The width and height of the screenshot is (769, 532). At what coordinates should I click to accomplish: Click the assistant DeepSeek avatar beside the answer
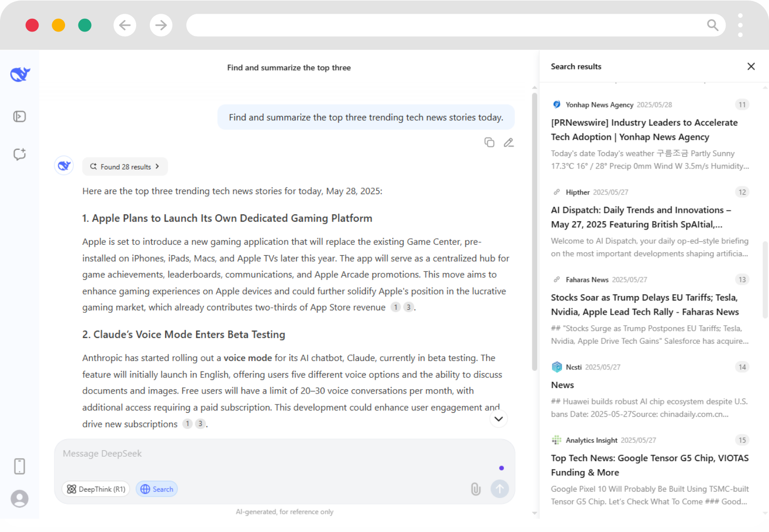click(64, 166)
